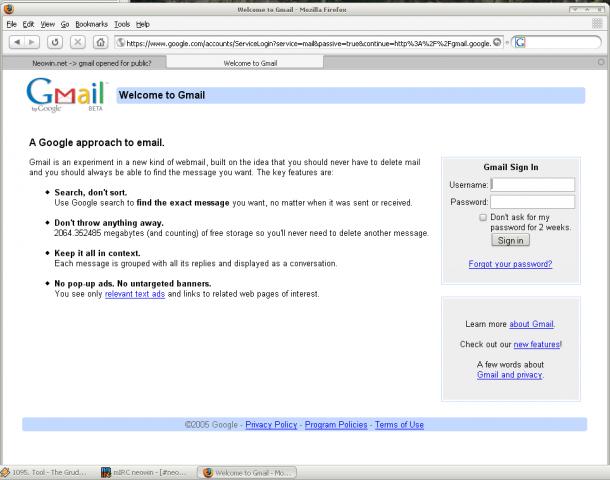Click the Search, don't sort heading
The height and width of the screenshot is (480, 610).
point(91,193)
